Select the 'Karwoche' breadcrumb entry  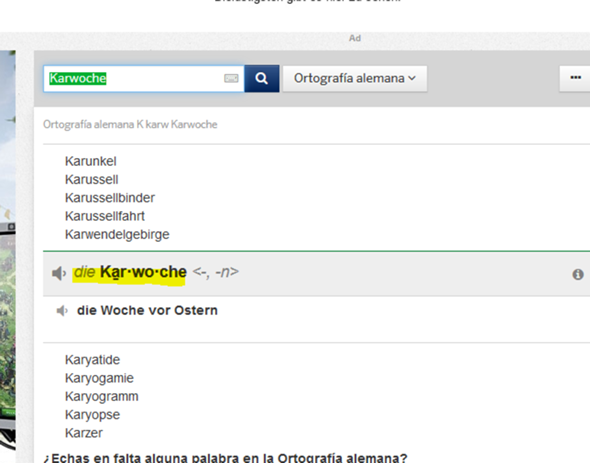point(194,124)
